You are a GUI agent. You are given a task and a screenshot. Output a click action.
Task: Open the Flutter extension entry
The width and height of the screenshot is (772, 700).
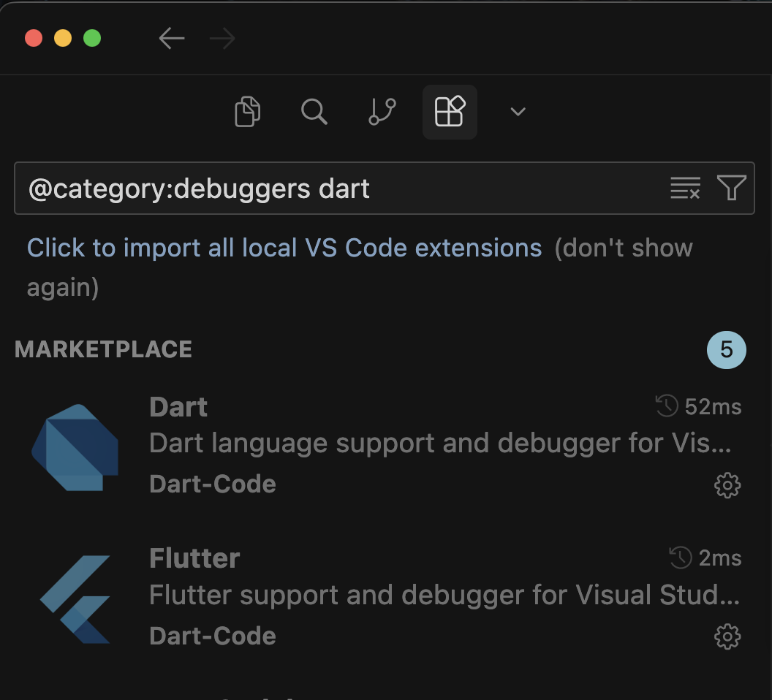click(x=386, y=597)
